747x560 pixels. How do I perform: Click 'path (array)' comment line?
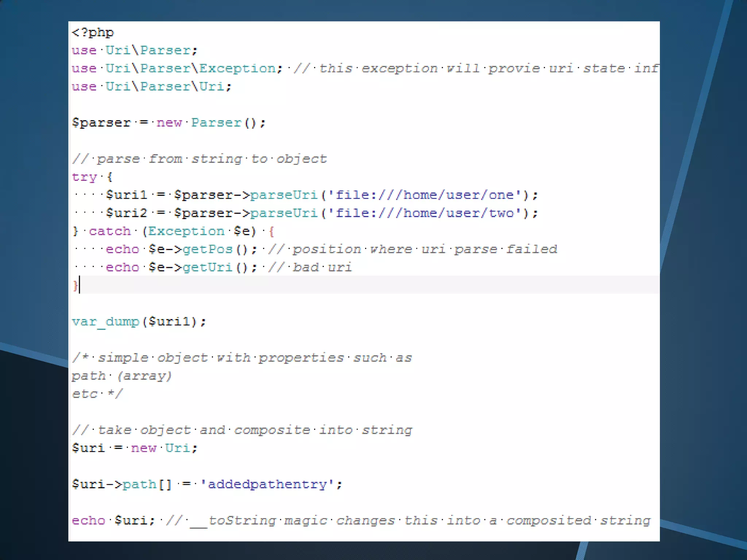[x=121, y=376]
